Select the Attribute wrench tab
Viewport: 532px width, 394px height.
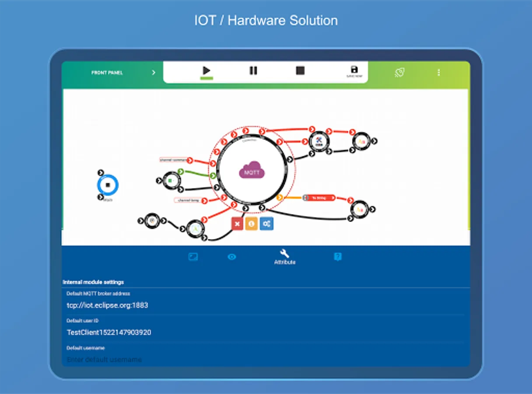coord(285,257)
